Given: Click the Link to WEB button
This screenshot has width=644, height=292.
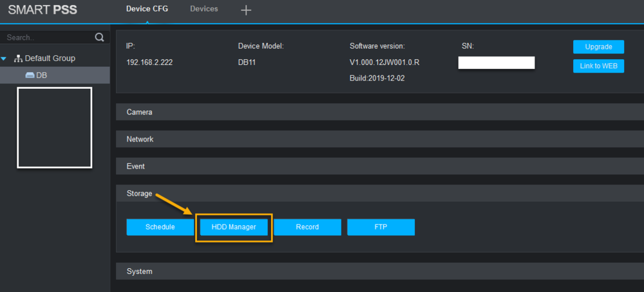Looking at the screenshot, I should [598, 66].
